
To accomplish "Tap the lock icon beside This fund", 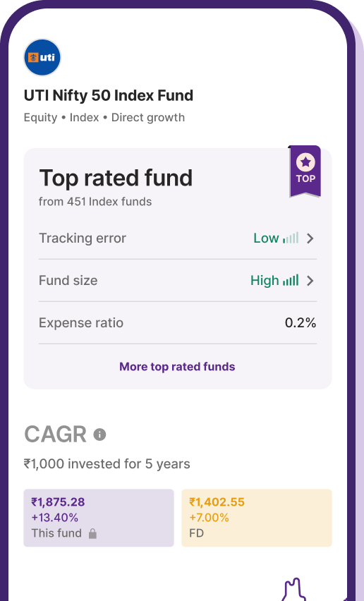I will pos(92,533).
